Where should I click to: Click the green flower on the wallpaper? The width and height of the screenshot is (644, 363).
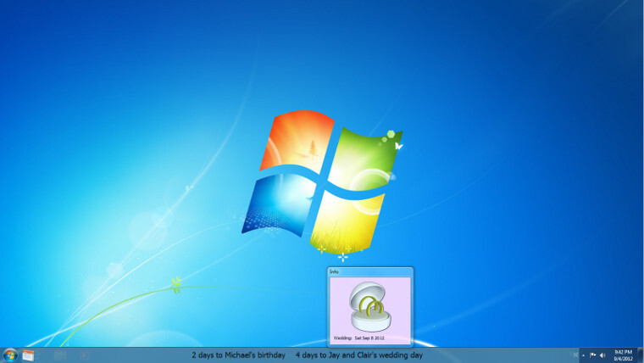pyautogui.click(x=176, y=282)
